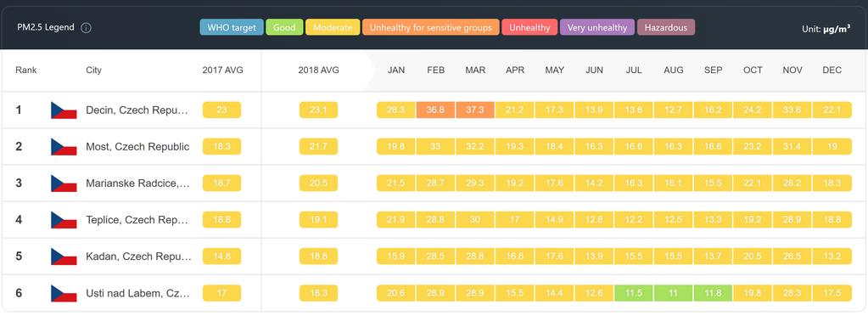
Task: Click the DEC month header
Action: point(832,71)
